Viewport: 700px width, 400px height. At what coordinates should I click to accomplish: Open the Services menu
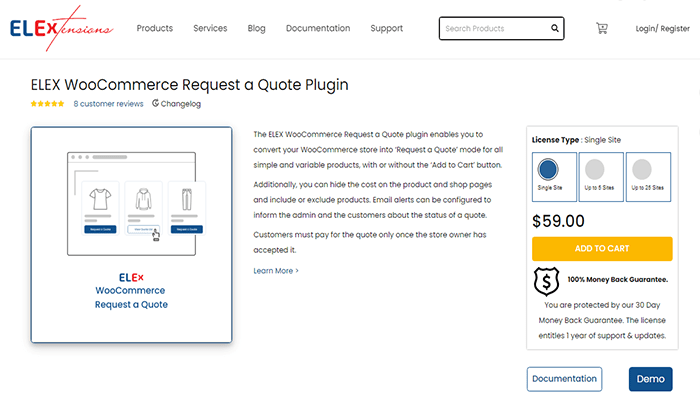pos(210,29)
